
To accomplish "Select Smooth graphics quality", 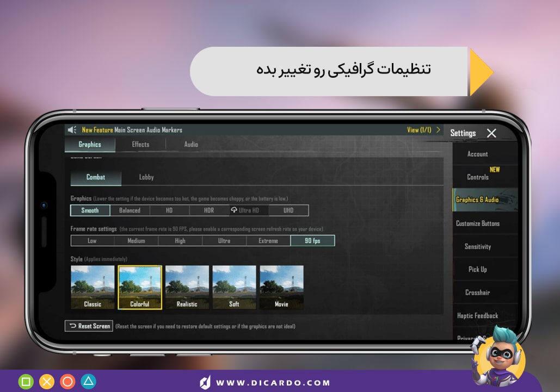I will (x=89, y=210).
